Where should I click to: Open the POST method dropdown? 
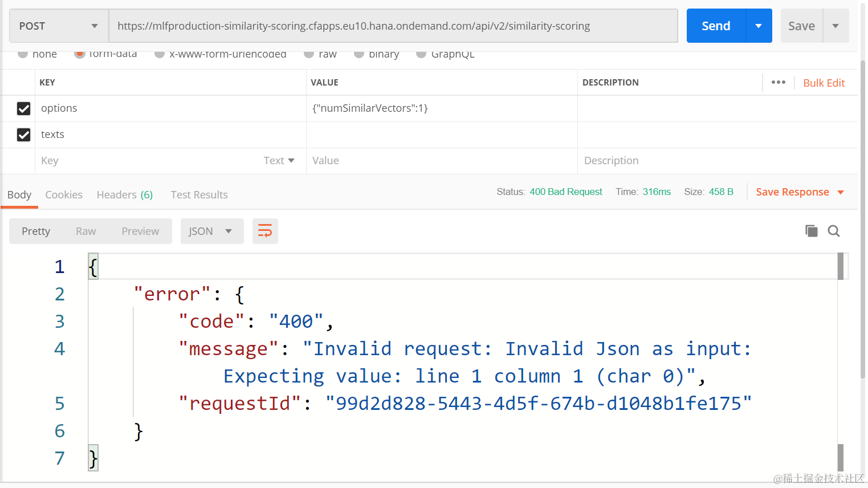pos(59,26)
